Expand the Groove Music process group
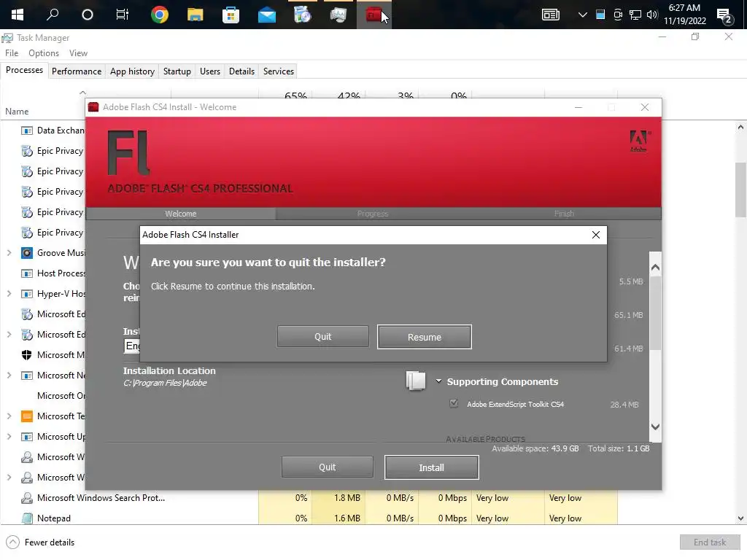The image size is (747, 560). point(9,253)
